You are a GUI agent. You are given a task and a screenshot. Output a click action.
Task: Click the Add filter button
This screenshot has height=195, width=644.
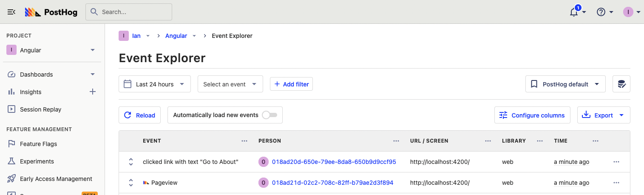click(291, 84)
